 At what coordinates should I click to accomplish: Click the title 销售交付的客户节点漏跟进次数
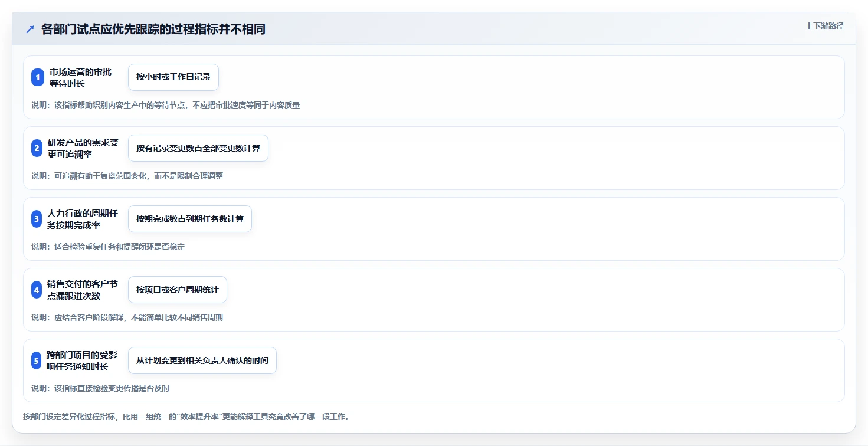click(x=83, y=290)
